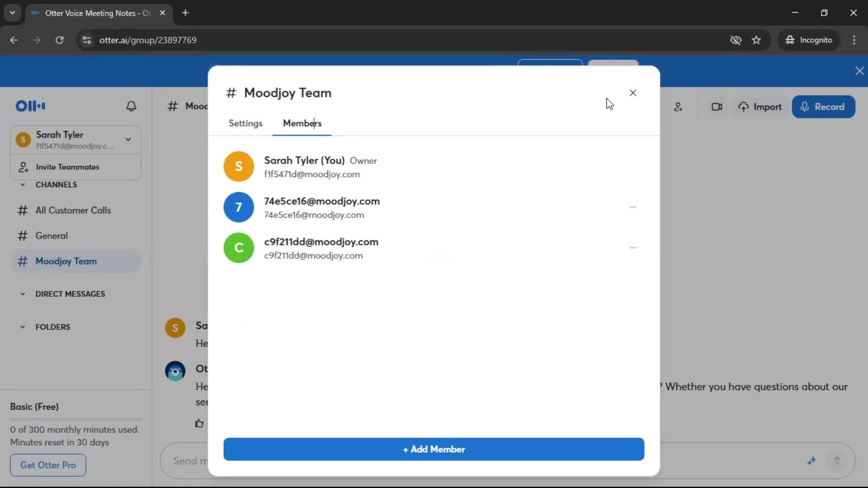The image size is (868, 488).
Task: Open the notifications bell
Action: (131, 106)
